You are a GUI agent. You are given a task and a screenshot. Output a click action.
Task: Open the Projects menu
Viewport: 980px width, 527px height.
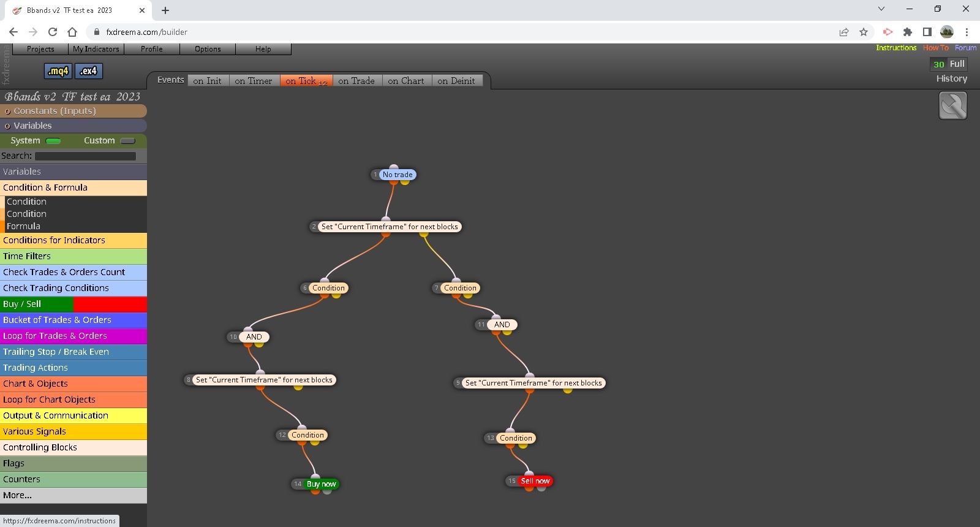pos(40,49)
